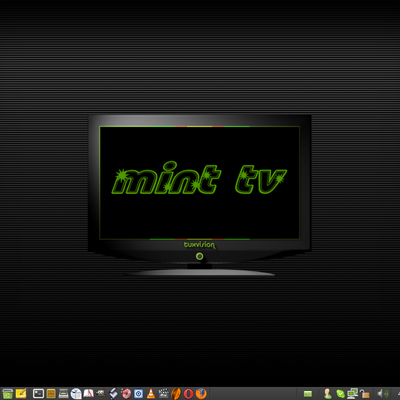Launch the red disc burner icon
The image size is (400, 400).
(126, 394)
